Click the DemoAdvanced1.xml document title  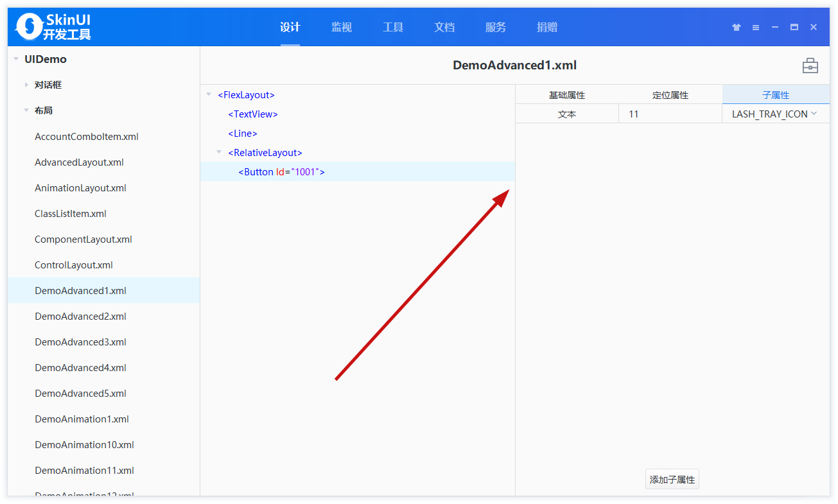point(514,65)
